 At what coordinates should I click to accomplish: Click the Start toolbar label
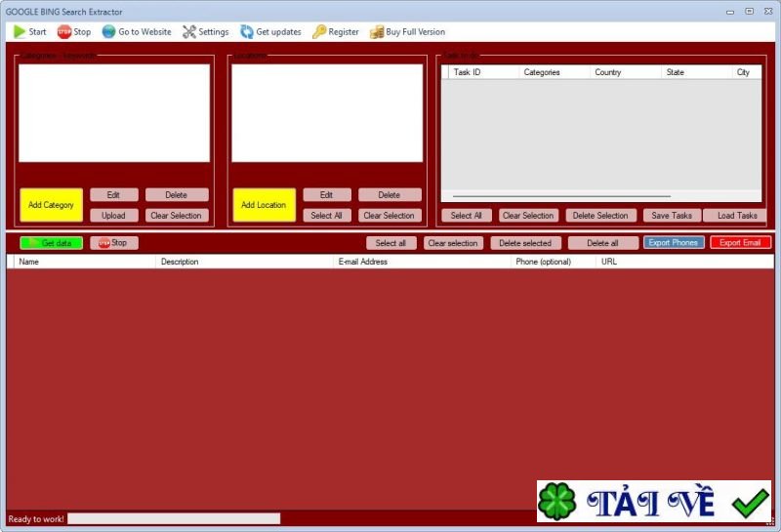[x=37, y=32]
